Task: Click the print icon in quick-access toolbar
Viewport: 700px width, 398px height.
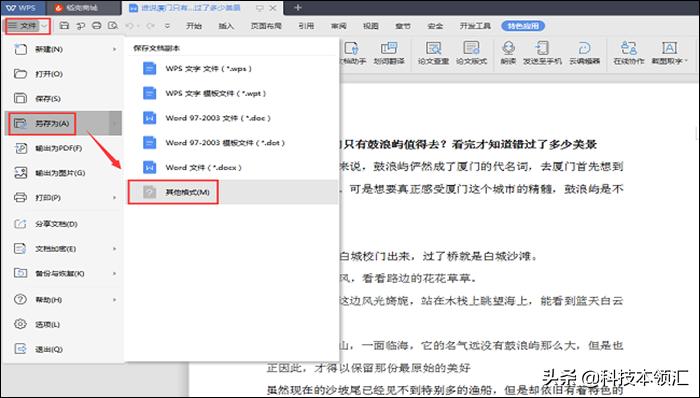Action: (x=96, y=26)
